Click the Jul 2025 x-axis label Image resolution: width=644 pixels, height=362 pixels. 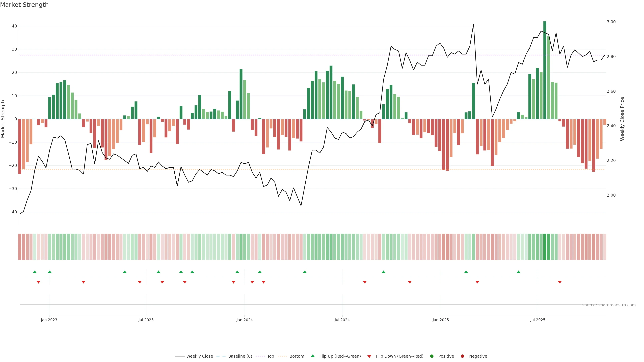538,320
